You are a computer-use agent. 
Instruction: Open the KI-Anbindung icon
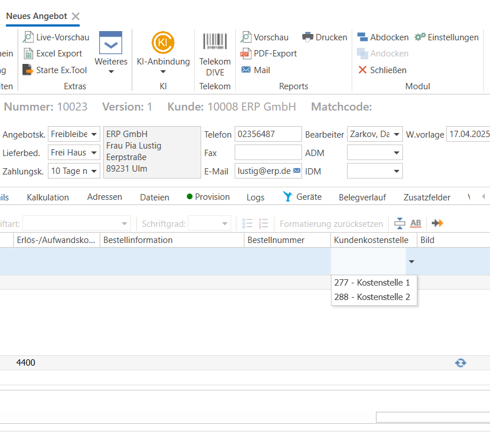pyautogui.click(x=163, y=43)
